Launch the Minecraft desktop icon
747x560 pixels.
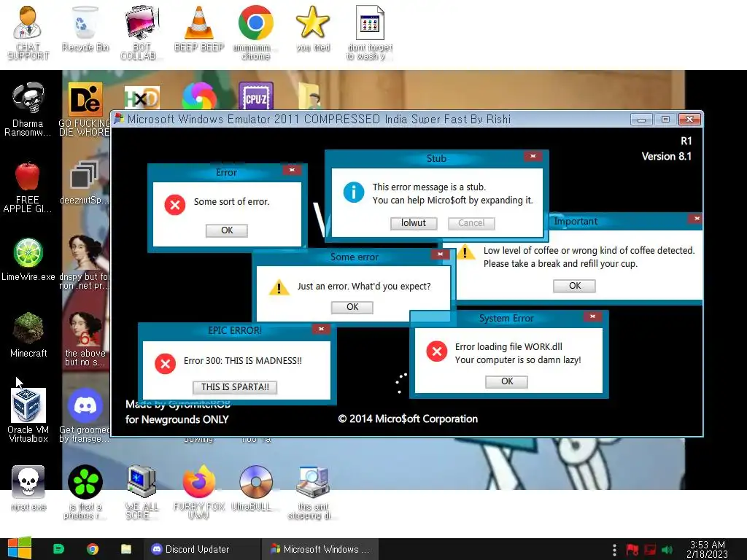coord(28,334)
